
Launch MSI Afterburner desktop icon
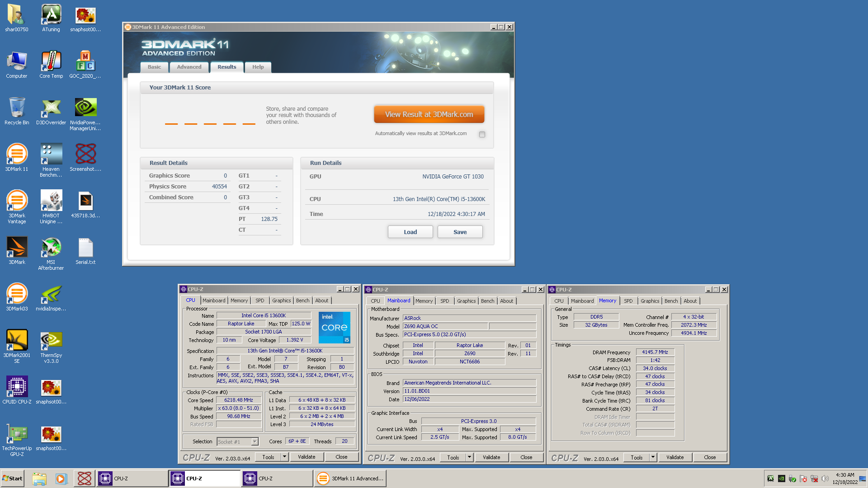click(51, 253)
